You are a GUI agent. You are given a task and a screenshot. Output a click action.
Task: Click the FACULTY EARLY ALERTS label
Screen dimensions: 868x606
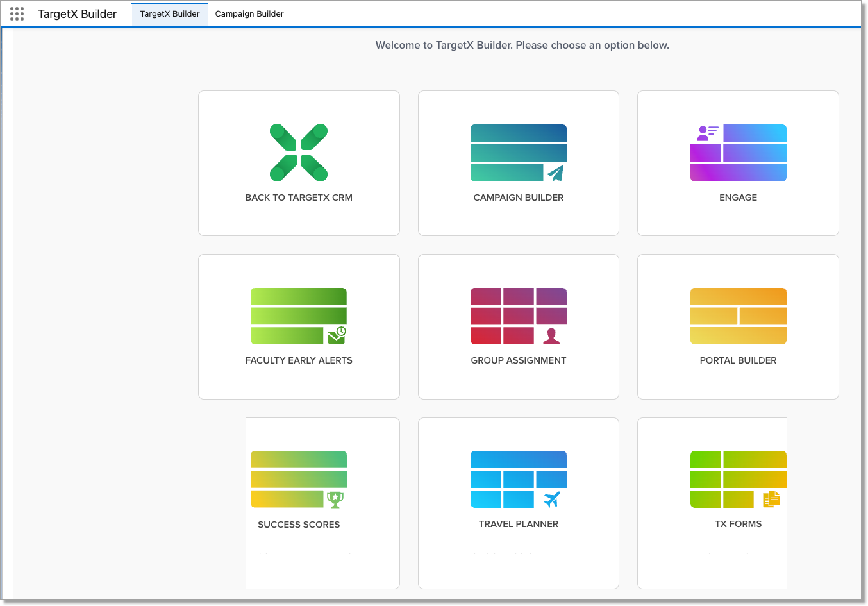[x=299, y=360]
